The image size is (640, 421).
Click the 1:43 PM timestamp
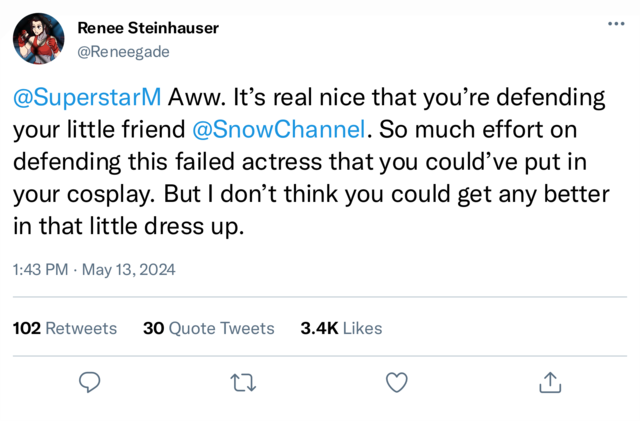41,269
